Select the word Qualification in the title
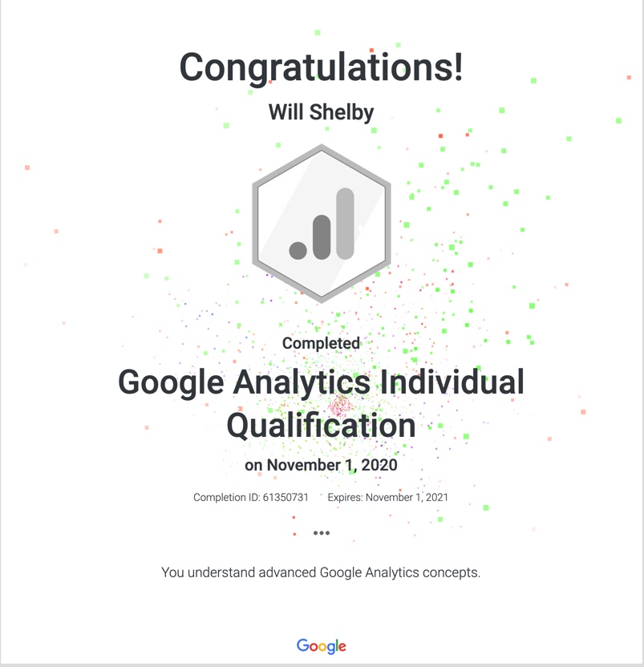This screenshot has height=667, width=644. pyautogui.click(x=322, y=425)
